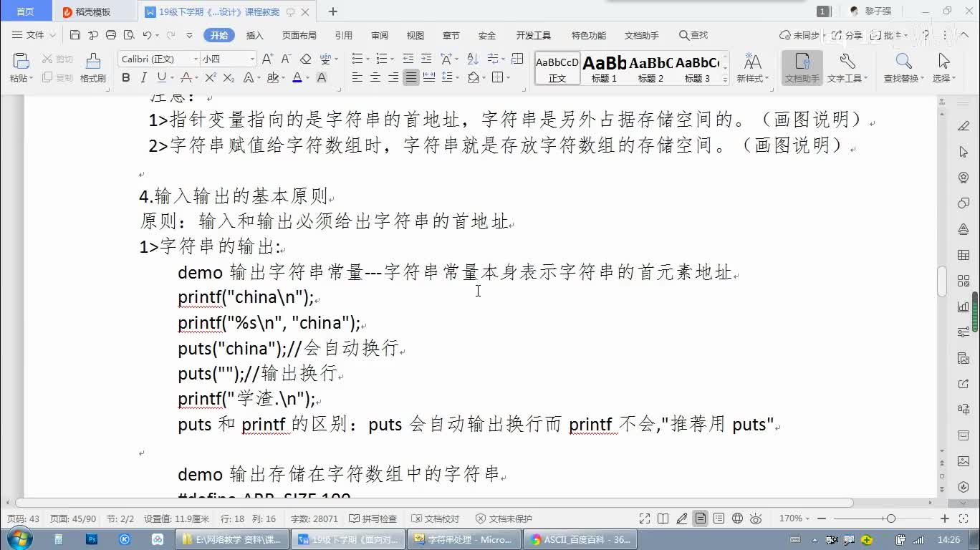Open the 页面布局 (Page Layout) tab
This screenshot has width=980, height=550.
pos(299,35)
